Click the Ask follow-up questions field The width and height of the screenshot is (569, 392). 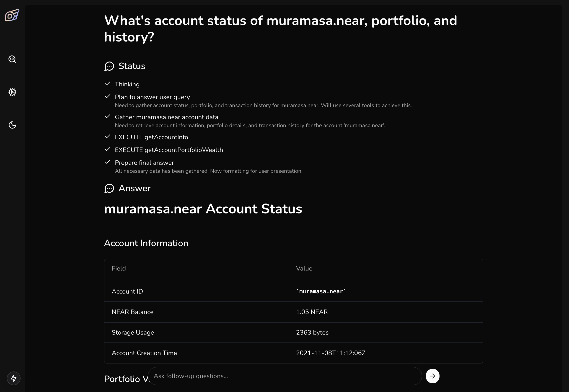(284, 376)
